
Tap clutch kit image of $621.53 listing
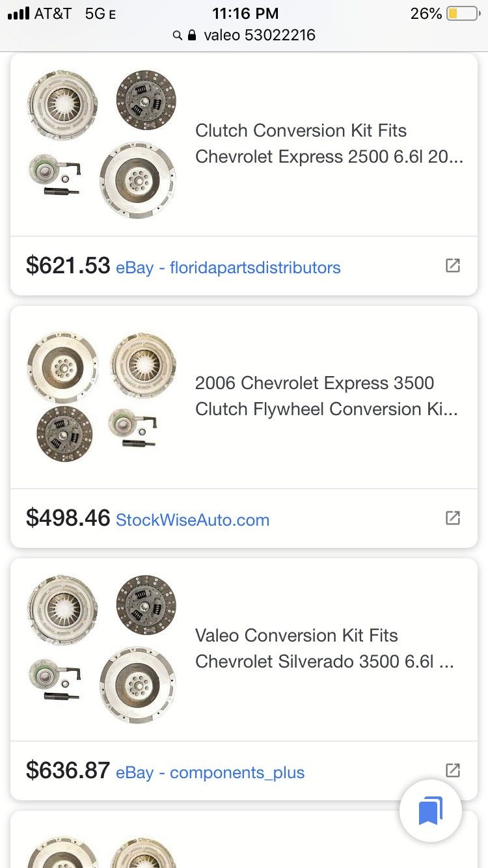click(102, 144)
